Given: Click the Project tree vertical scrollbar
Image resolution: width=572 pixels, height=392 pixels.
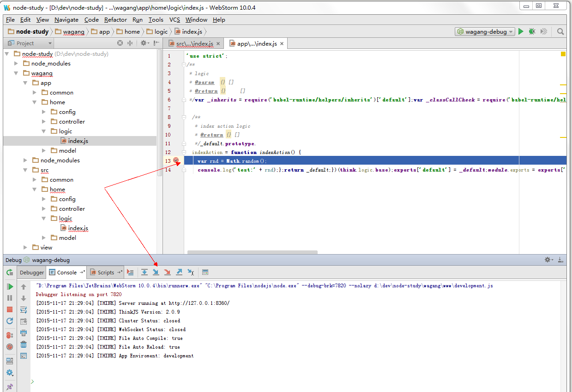Looking at the screenshot, I should click(x=160, y=112).
